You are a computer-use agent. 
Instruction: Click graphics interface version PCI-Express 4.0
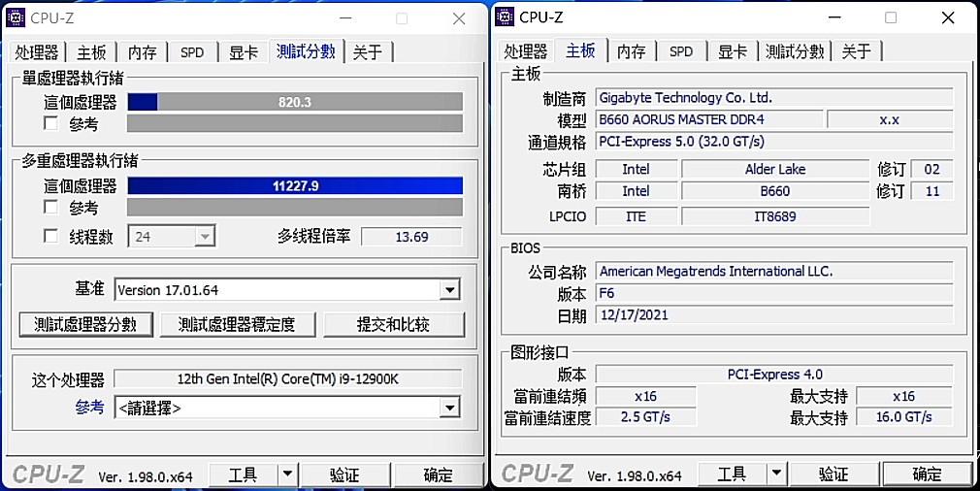774,375
